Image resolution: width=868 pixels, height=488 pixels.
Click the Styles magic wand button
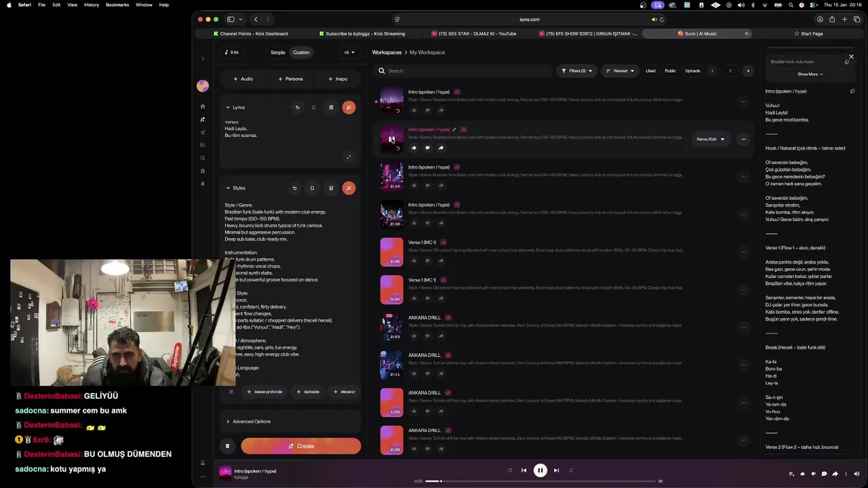tap(349, 188)
